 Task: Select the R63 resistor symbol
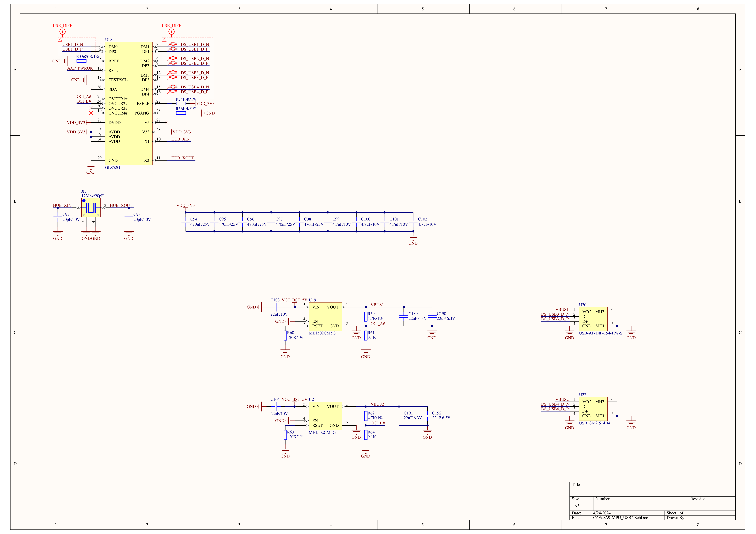285,435
